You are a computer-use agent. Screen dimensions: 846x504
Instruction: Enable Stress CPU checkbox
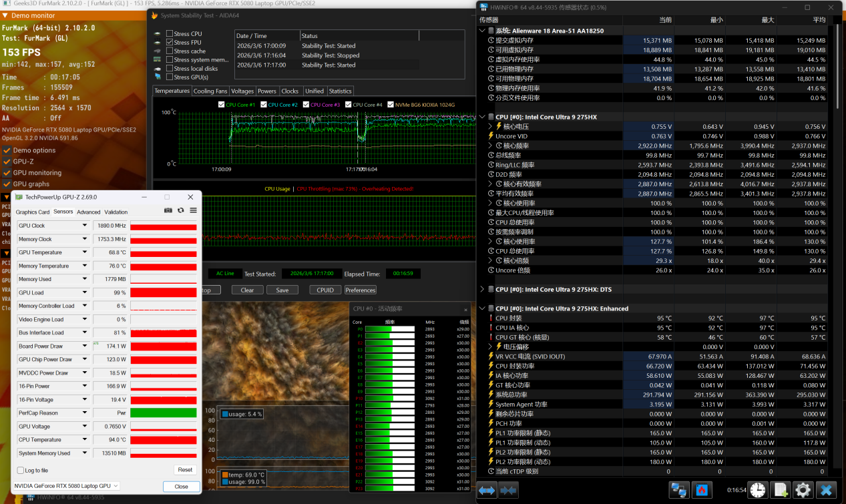coord(170,33)
